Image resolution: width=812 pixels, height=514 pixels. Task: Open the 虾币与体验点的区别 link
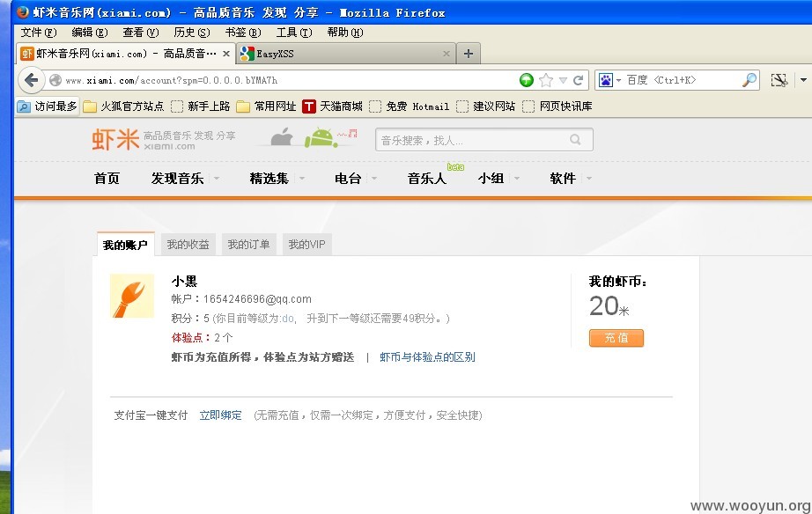click(x=427, y=357)
